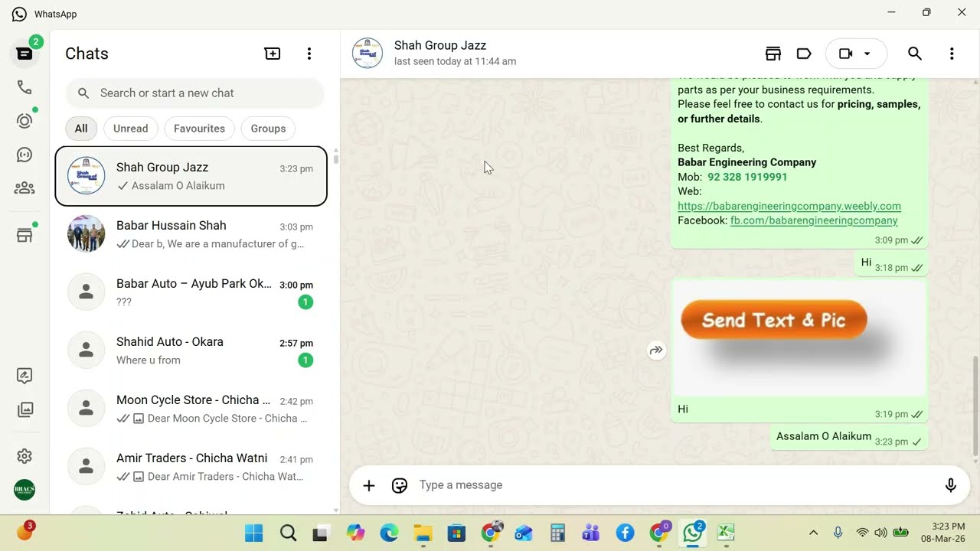Open the conversation three-dot menu
The width and height of the screenshot is (980, 551).
[952, 54]
